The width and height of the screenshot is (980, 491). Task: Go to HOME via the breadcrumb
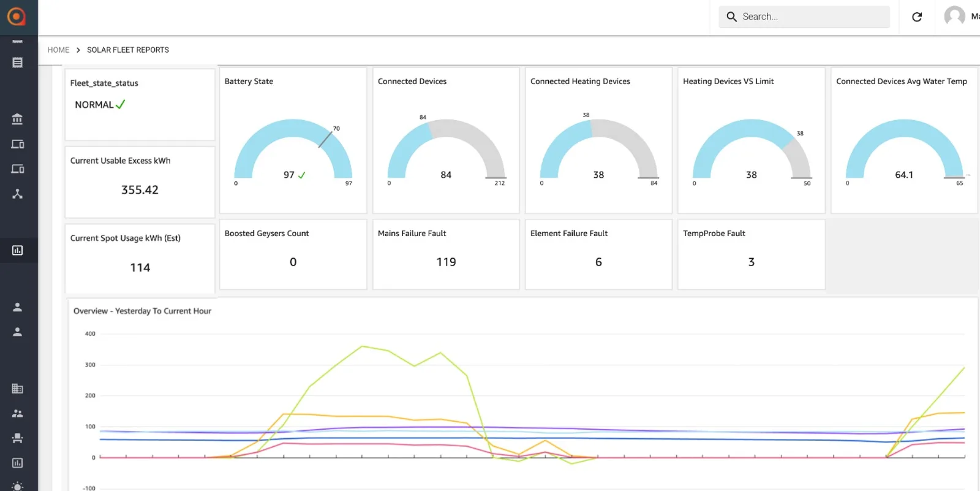58,50
